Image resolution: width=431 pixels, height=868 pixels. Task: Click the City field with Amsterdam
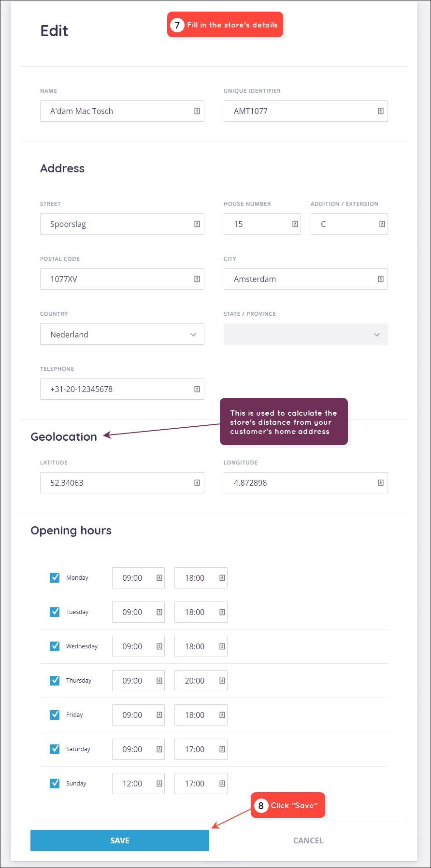306,279
